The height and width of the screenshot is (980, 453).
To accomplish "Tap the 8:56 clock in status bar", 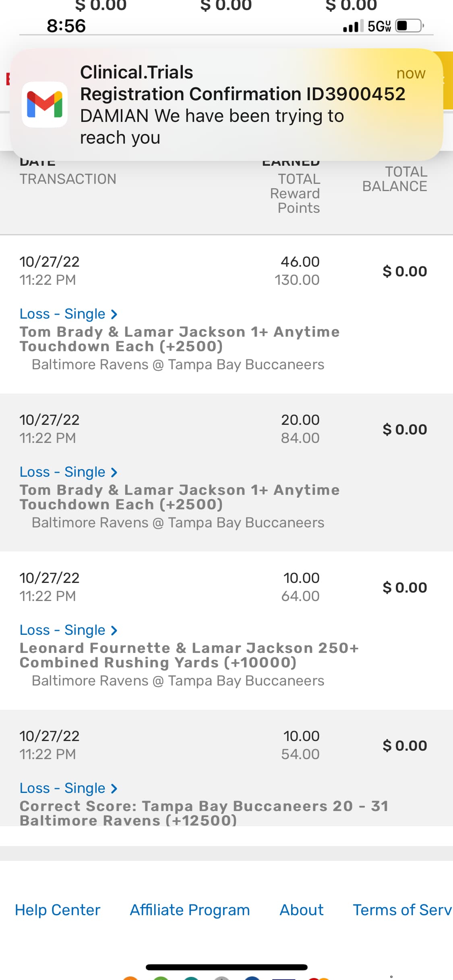I will point(66,26).
